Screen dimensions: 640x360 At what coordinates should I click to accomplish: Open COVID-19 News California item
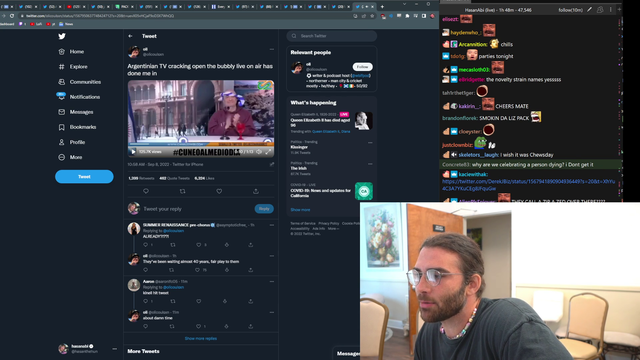tap(331, 191)
